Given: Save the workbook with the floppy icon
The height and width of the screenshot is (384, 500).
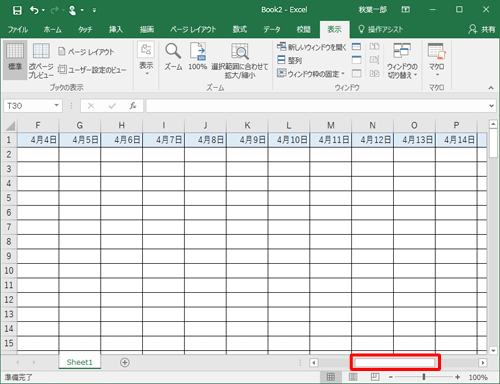Looking at the screenshot, I should point(17,10).
